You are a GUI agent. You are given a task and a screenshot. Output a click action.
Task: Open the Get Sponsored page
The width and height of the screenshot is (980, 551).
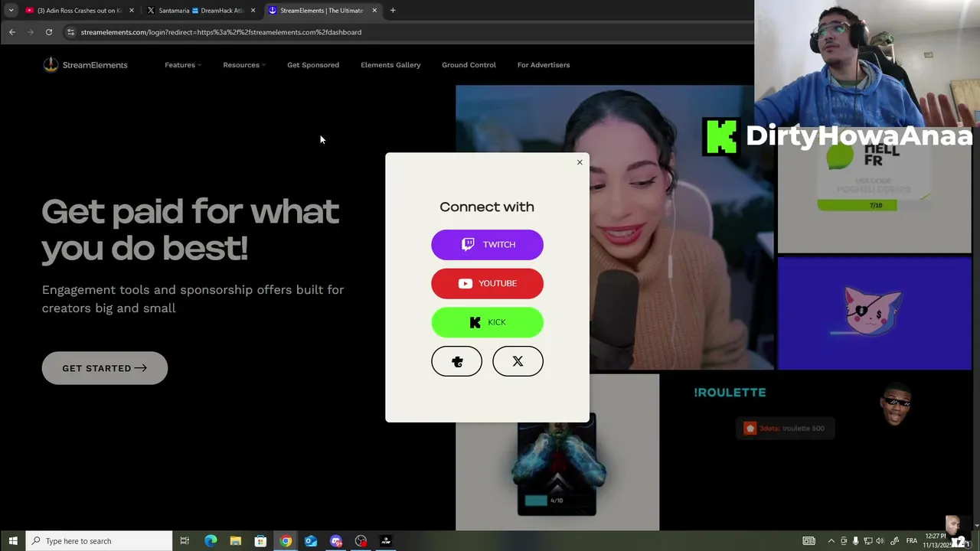pyautogui.click(x=313, y=65)
